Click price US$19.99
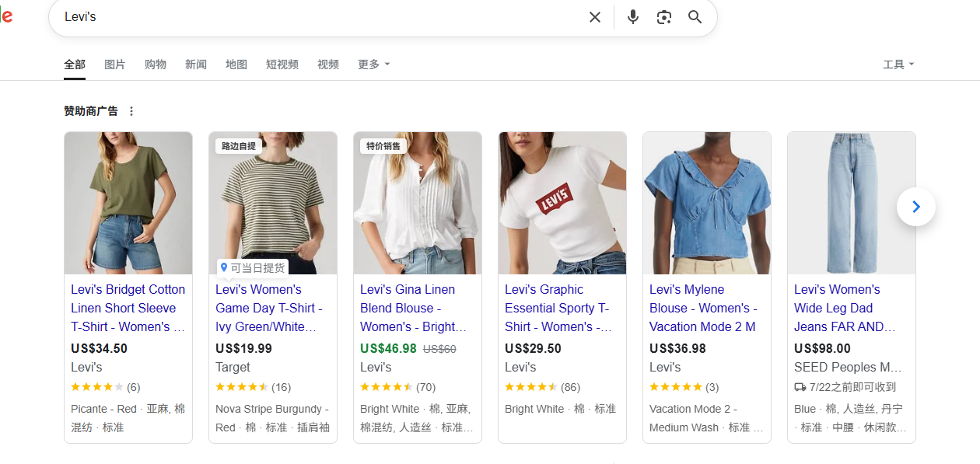The width and height of the screenshot is (980, 464). click(x=243, y=348)
